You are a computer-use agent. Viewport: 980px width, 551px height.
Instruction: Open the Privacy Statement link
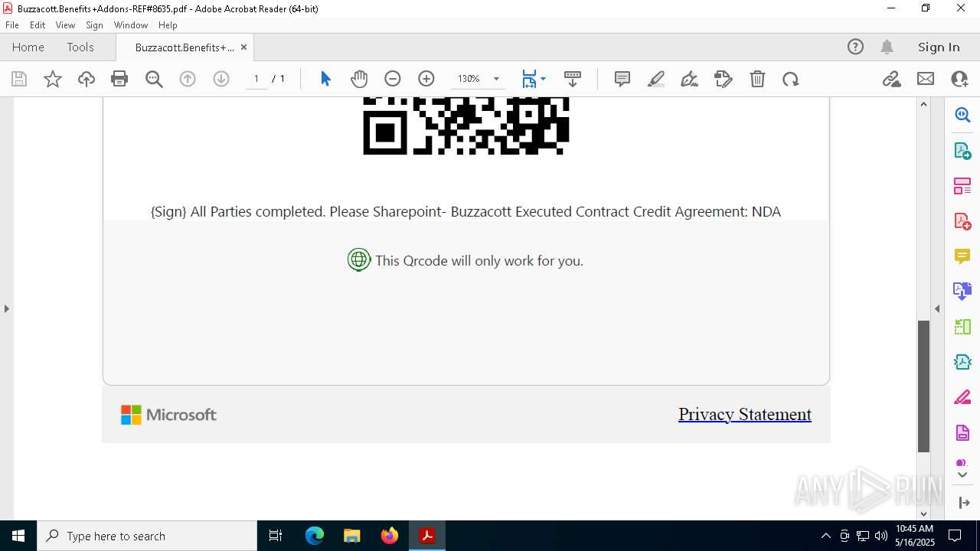tap(745, 414)
